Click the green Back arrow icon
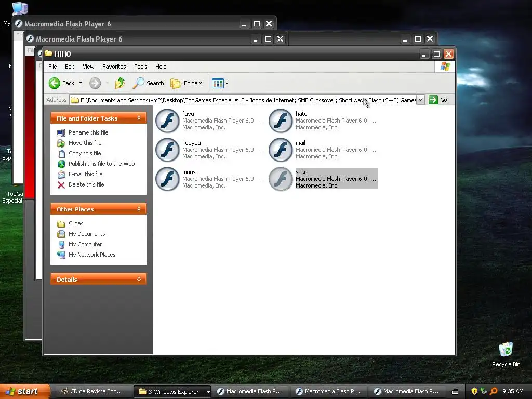The height and width of the screenshot is (399, 532). [x=54, y=83]
